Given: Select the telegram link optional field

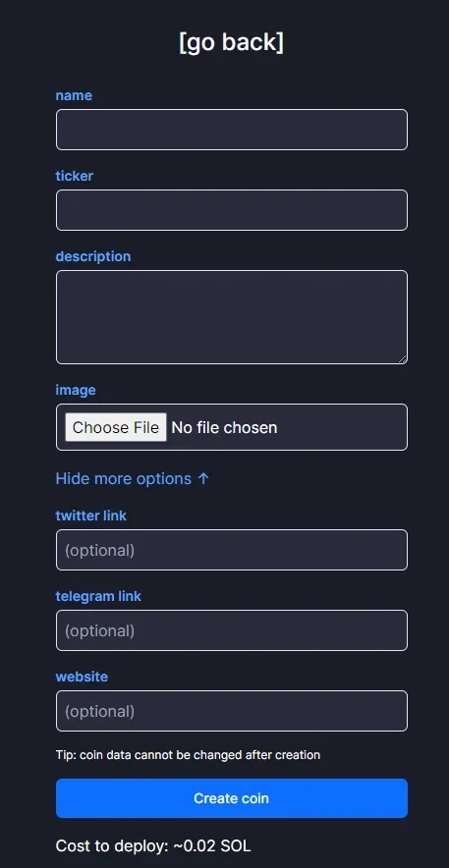Looking at the screenshot, I should 232,630.
